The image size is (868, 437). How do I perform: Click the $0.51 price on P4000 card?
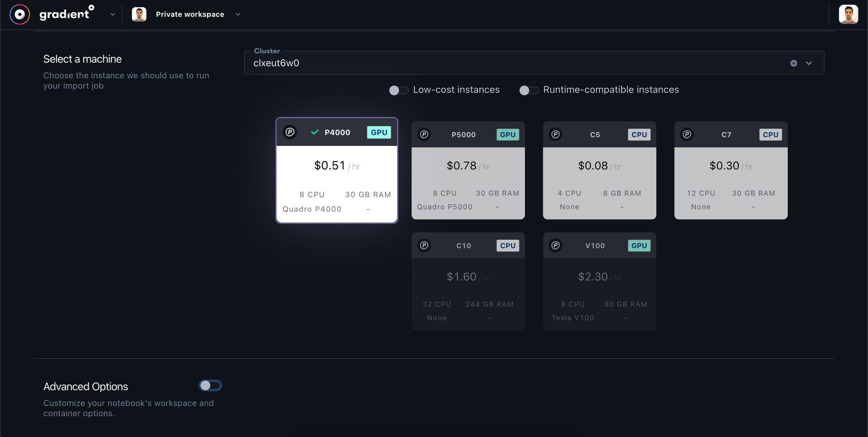click(x=330, y=166)
